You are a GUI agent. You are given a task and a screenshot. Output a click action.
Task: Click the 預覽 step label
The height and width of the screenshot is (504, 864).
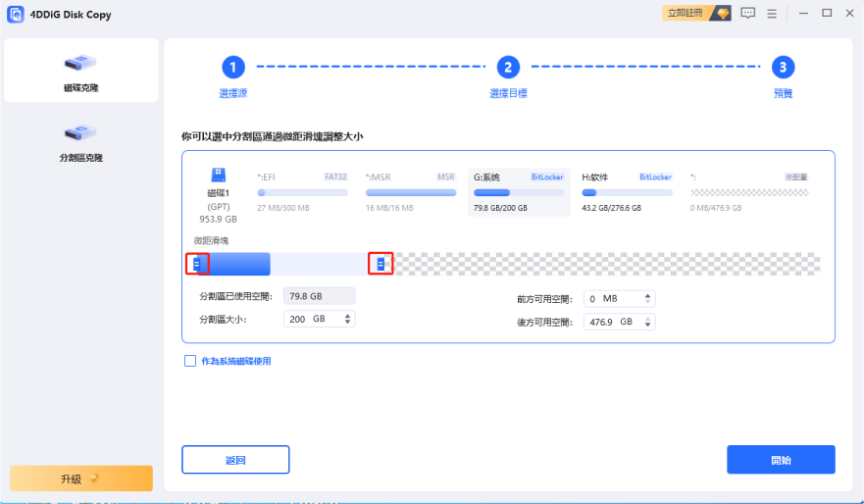point(783,93)
